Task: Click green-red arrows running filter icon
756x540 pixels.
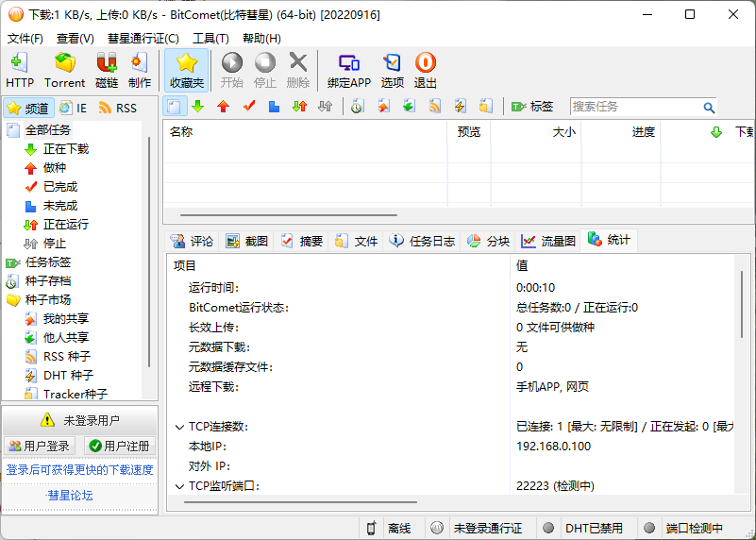Action: (x=299, y=107)
